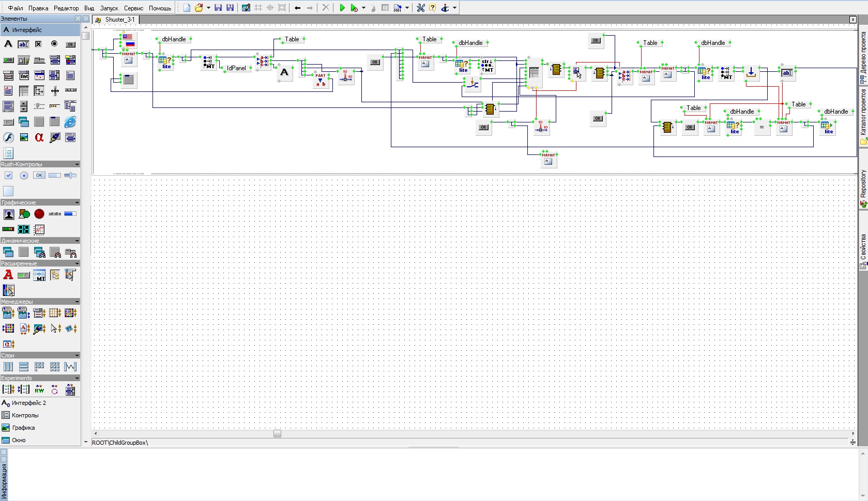Screen dimensions: 868x501
Task: Open the Сервис menu
Action: [x=133, y=8]
